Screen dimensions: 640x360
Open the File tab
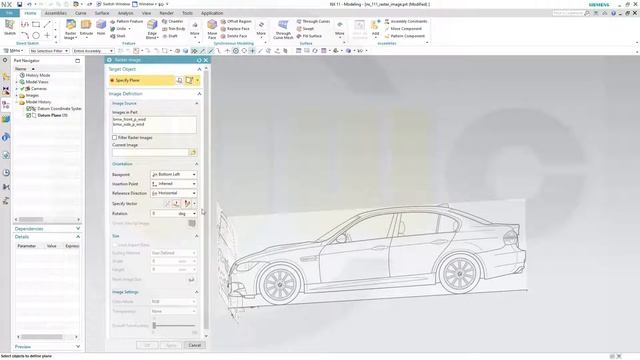(9, 13)
